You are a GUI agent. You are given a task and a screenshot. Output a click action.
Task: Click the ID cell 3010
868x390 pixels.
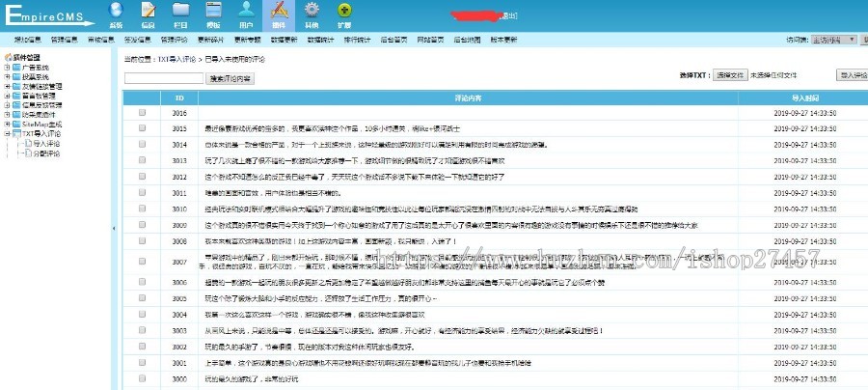tap(179, 209)
